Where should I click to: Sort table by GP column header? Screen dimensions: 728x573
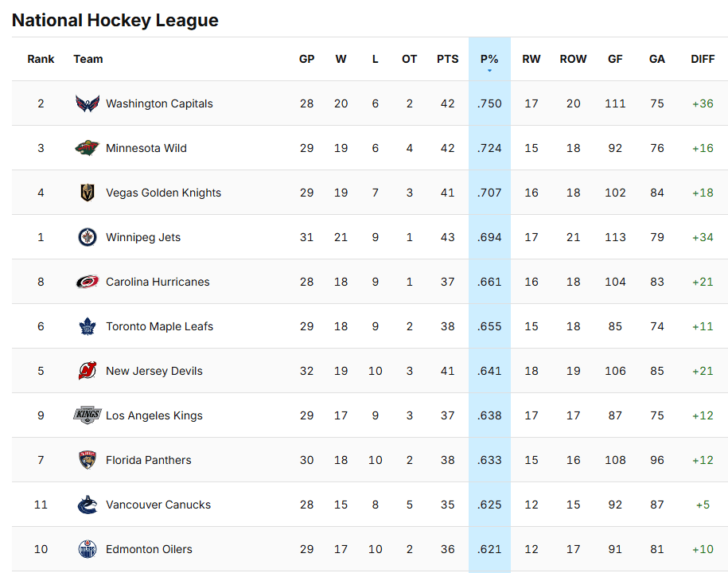(x=306, y=59)
